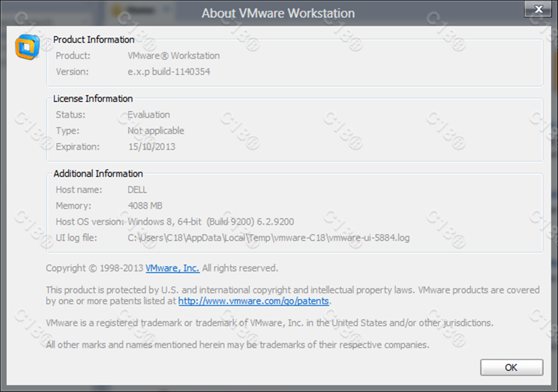
Task: Open the VMware, Inc. hyperlink
Action: [x=172, y=268]
